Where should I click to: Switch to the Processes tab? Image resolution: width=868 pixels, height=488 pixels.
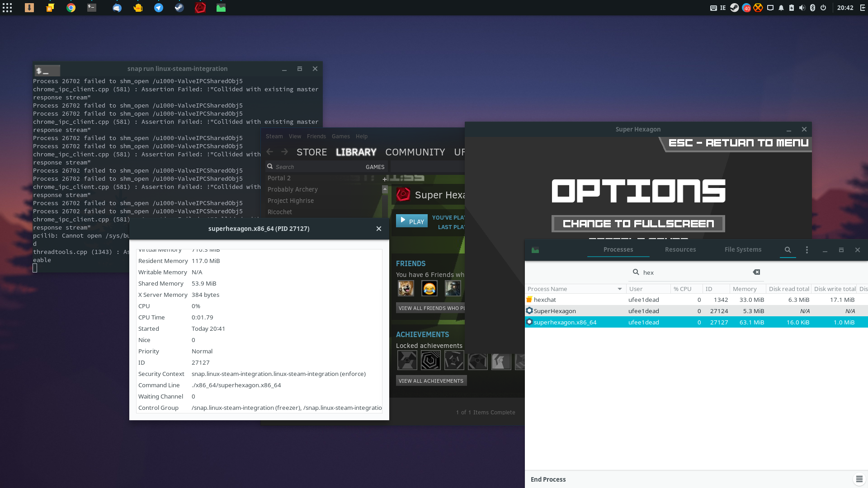point(618,249)
